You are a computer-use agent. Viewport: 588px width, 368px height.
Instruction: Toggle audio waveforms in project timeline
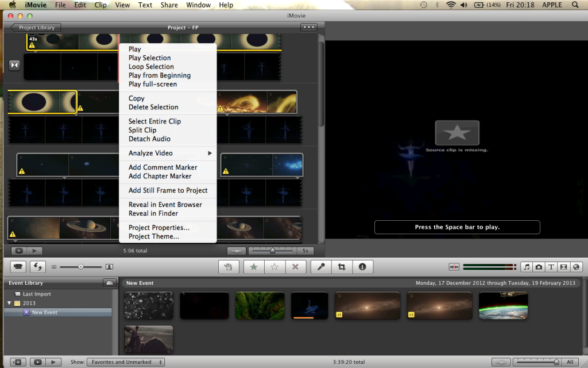tap(236, 251)
